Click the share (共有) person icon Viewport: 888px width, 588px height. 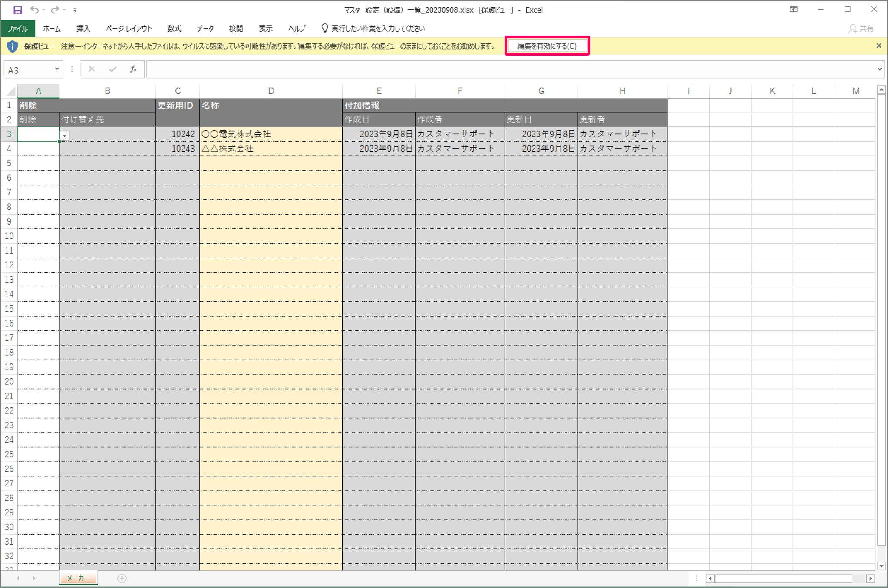(853, 29)
